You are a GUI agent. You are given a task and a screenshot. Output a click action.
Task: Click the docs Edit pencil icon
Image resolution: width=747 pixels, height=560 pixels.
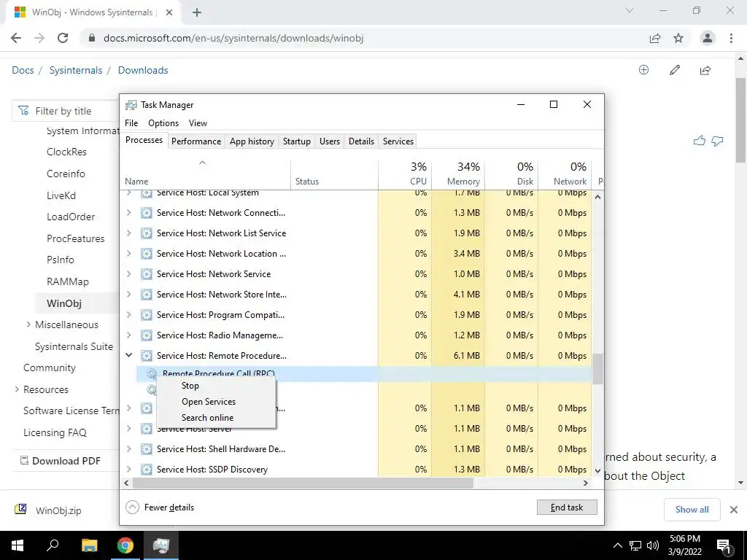675,70
